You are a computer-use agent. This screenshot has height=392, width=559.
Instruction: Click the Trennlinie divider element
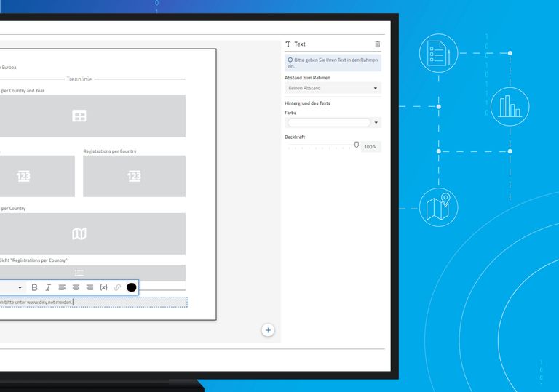(x=80, y=79)
